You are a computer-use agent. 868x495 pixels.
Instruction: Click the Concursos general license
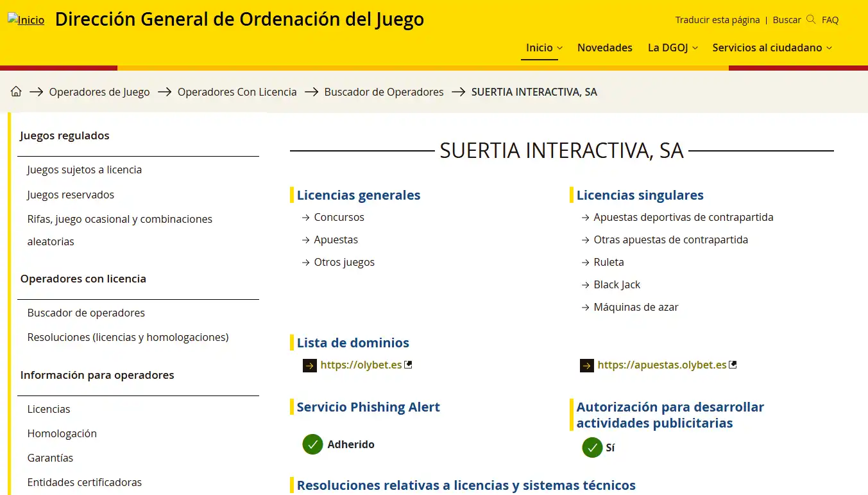[x=339, y=217]
